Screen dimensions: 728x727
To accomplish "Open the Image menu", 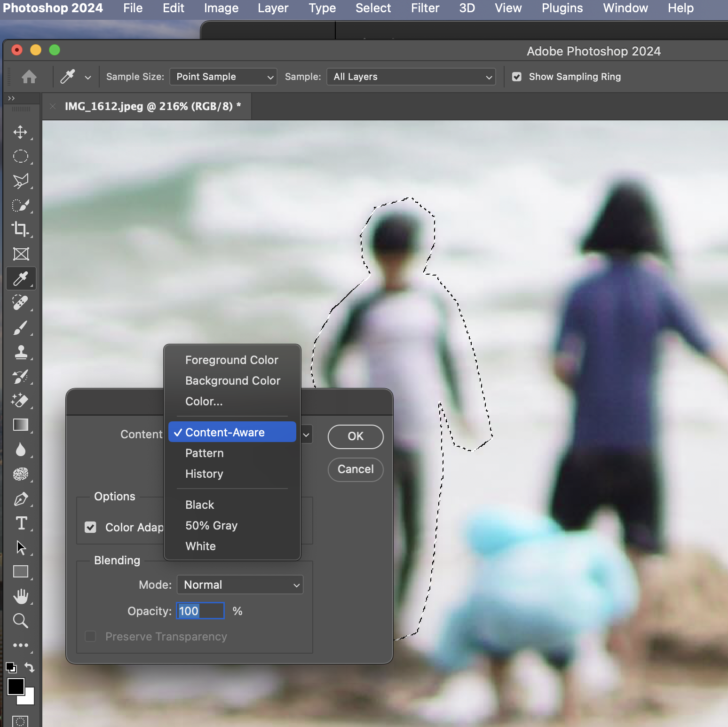I will tap(221, 8).
